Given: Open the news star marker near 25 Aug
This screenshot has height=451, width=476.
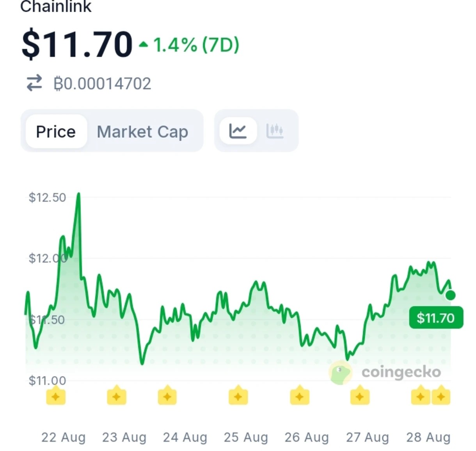Looking at the screenshot, I should [238, 396].
